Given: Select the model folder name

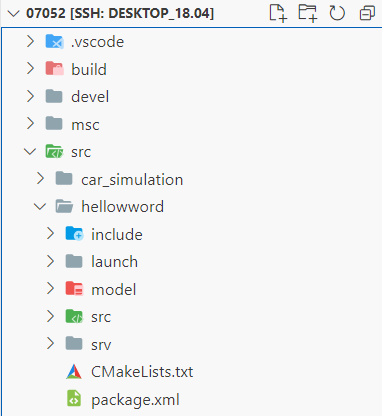Looking at the screenshot, I should (x=114, y=289).
